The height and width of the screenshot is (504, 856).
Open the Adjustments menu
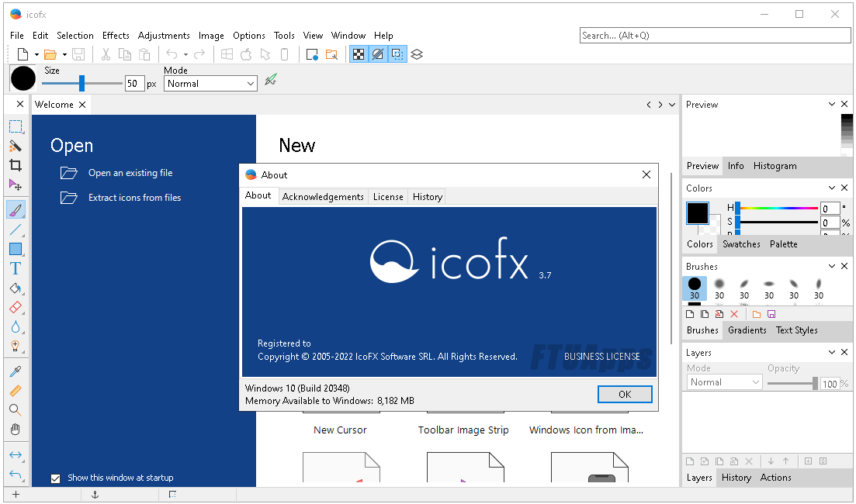(164, 36)
